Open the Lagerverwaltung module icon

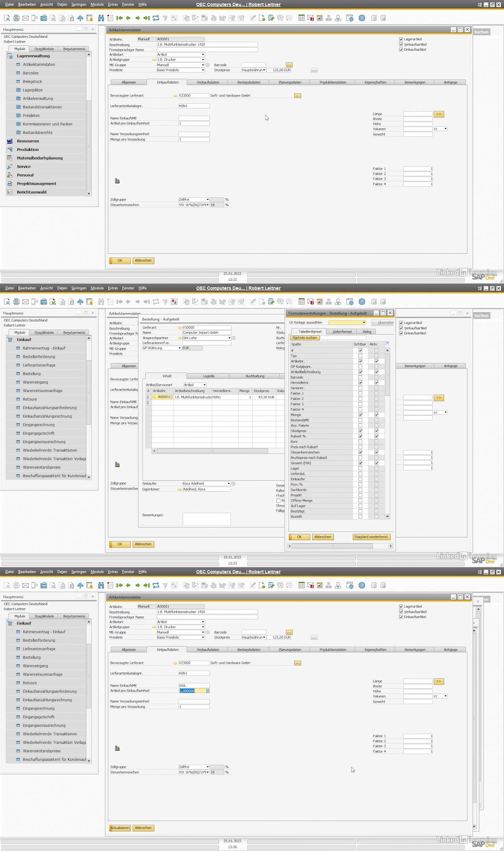(10, 56)
